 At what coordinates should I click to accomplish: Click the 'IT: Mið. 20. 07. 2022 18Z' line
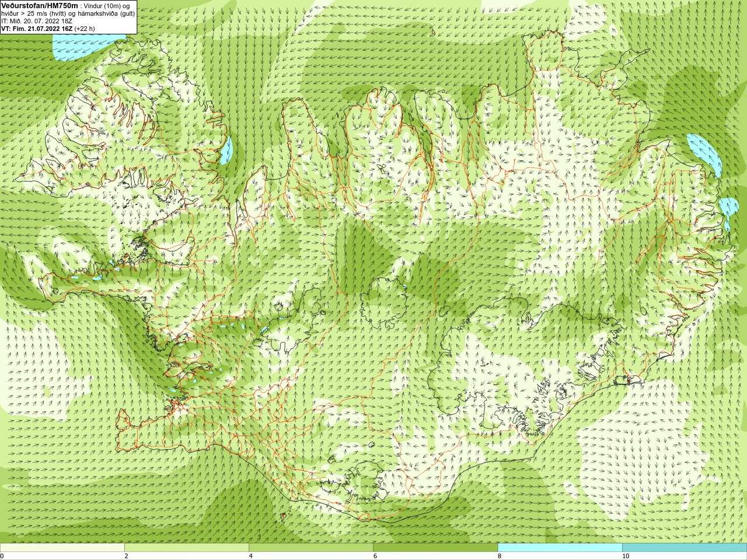pos(37,20)
